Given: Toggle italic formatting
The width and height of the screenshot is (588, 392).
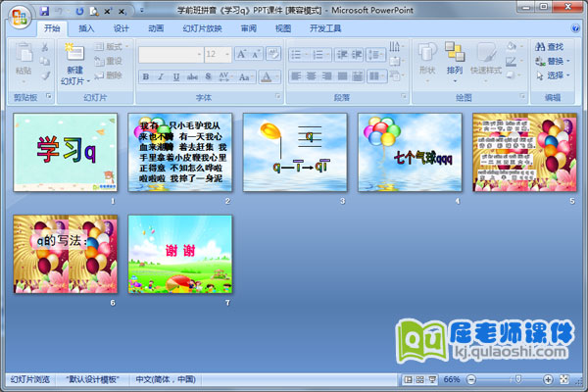Looking at the screenshot, I should pos(161,76).
